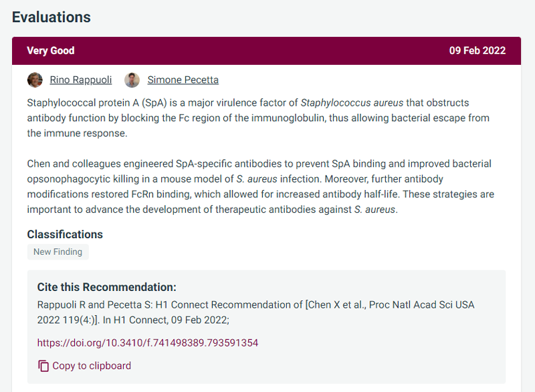Click the words 'Proc Natl Acad Sci USA'

(422, 304)
